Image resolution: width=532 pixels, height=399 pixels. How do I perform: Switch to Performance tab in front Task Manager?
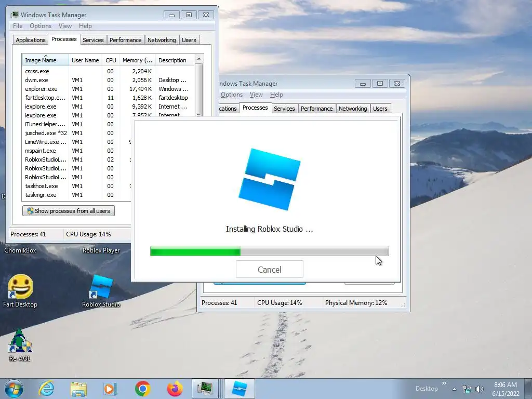(x=126, y=40)
